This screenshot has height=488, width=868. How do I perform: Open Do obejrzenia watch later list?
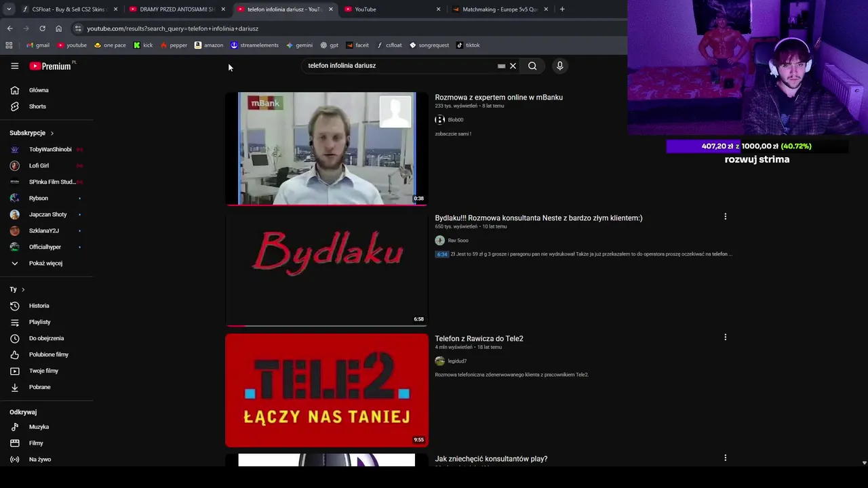47,338
